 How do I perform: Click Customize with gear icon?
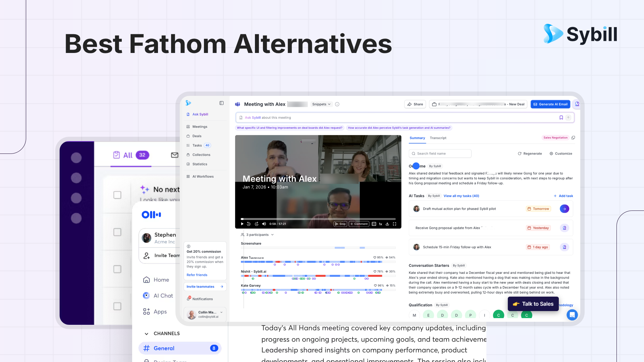click(x=561, y=154)
